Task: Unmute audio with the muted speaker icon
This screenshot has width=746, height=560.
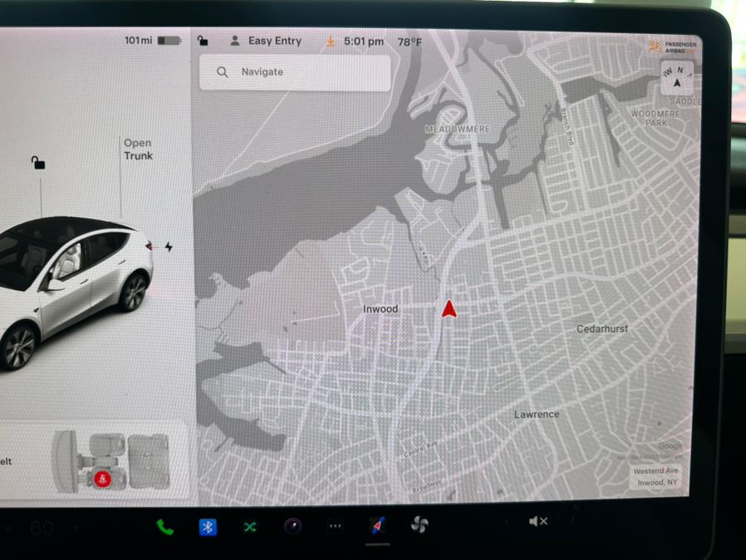Action: tap(537, 521)
